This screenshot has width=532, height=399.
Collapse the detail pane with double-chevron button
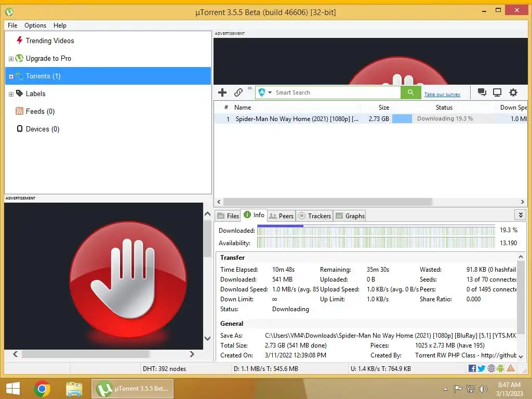[x=521, y=215]
